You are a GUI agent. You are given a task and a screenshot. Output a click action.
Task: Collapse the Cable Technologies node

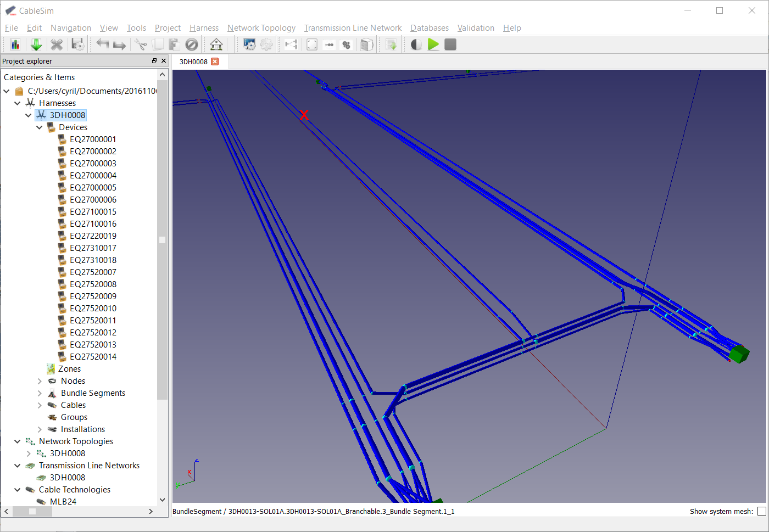(x=18, y=490)
